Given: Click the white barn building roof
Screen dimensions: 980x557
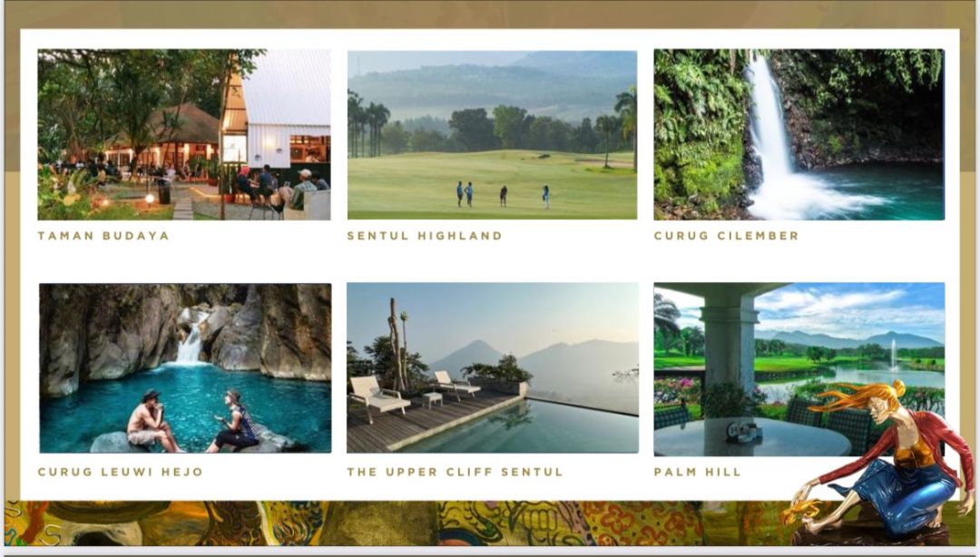Looking at the screenshot, I should [x=288, y=87].
